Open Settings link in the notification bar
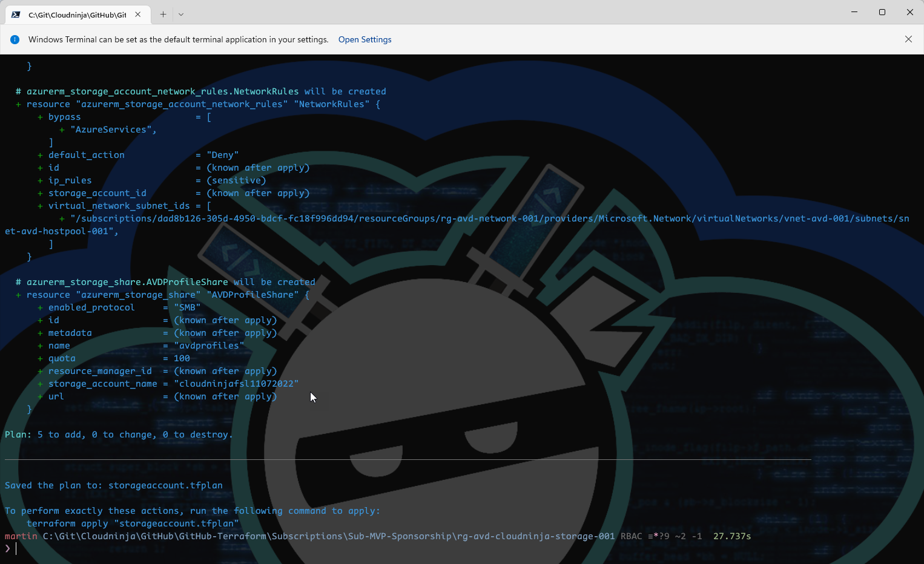The height and width of the screenshot is (564, 924). (365, 39)
